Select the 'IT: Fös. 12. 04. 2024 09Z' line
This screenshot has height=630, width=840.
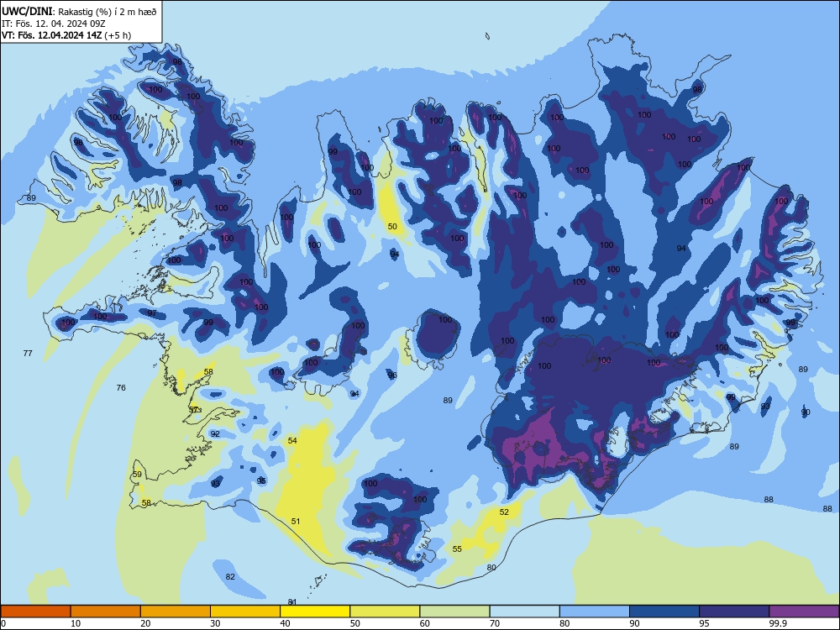coord(54,24)
